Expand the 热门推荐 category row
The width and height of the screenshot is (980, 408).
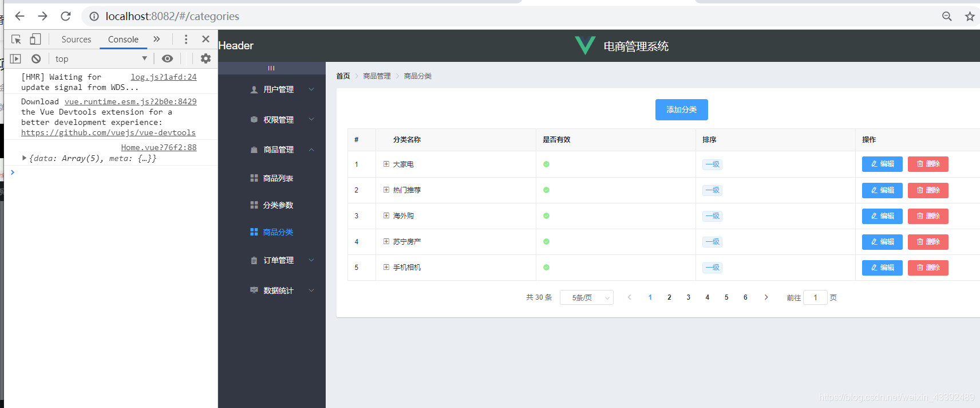tap(386, 190)
